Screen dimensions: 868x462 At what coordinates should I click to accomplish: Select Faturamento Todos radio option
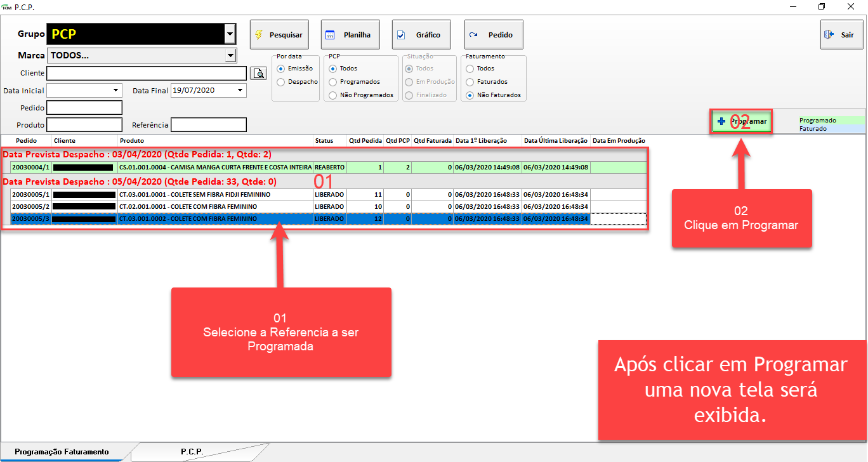(480, 69)
